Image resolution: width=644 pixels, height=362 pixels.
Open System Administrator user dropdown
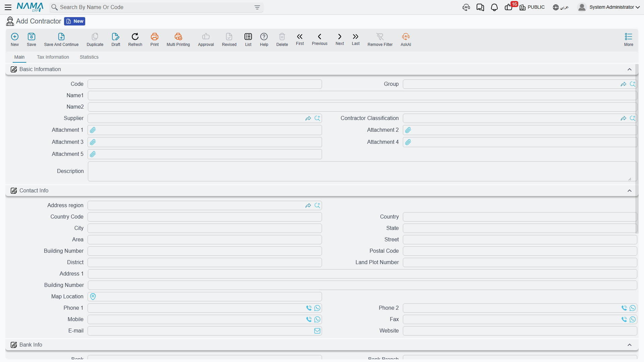click(x=608, y=7)
